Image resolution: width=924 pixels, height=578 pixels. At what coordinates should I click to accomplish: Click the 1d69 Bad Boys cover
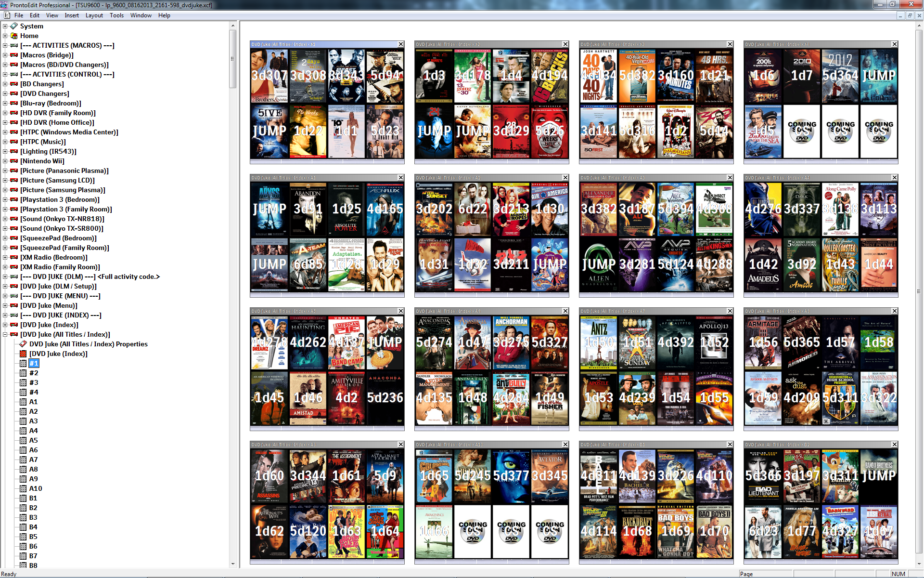click(676, 531)
